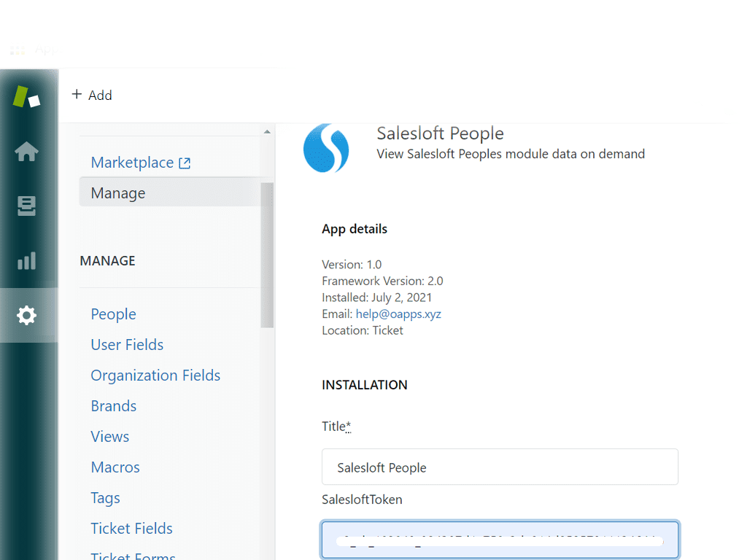Open the Ticket Fields link
Viewport: 747px width, 560px height.
[132, 529]
